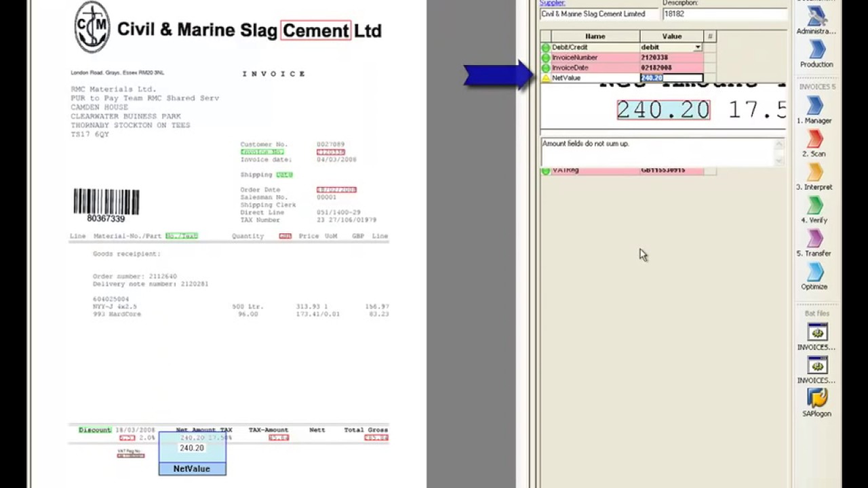Run the second INVOICES batch file
Viewport: 868px width, 488px height.
(816, 369)
